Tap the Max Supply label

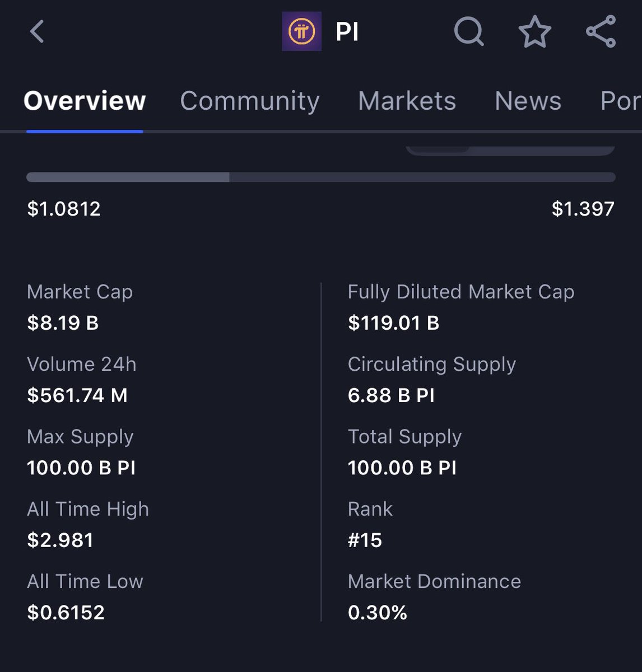(80, 437)
